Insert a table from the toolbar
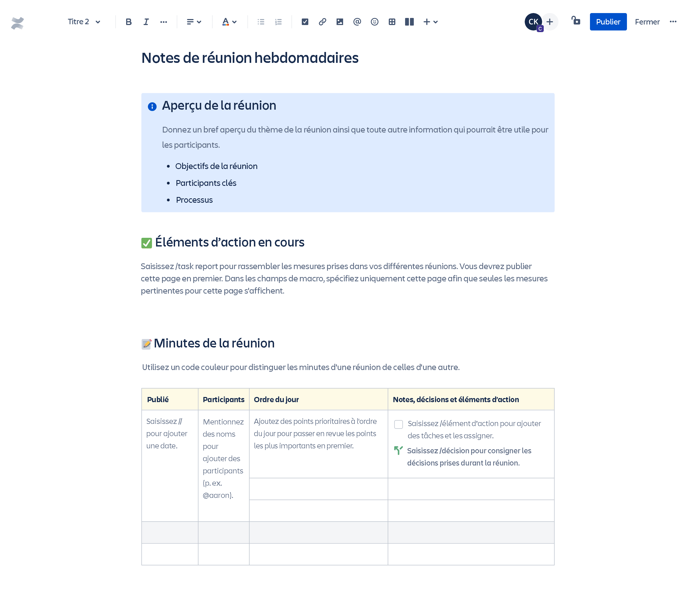Viewport: 696px width, 616px height. pyautogui.click(x=392, y=21)
